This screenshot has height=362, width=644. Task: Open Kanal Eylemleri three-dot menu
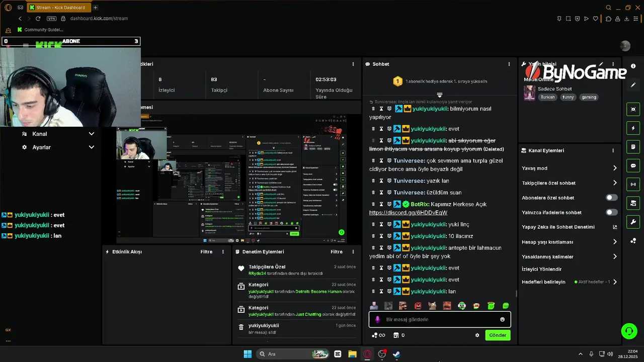[x=613, y=150]
